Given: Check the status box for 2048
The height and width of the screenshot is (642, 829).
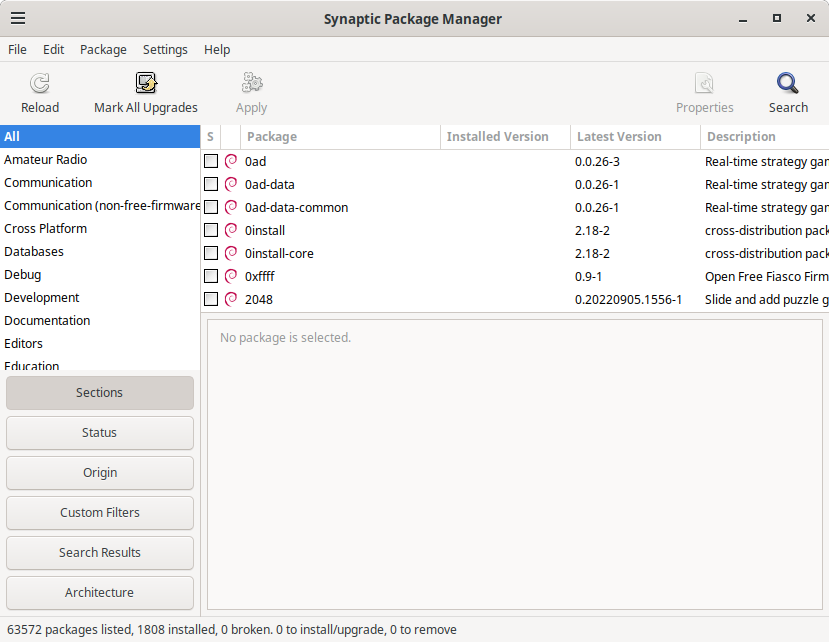Looking at the screenshot, I should tap(211, 299).
